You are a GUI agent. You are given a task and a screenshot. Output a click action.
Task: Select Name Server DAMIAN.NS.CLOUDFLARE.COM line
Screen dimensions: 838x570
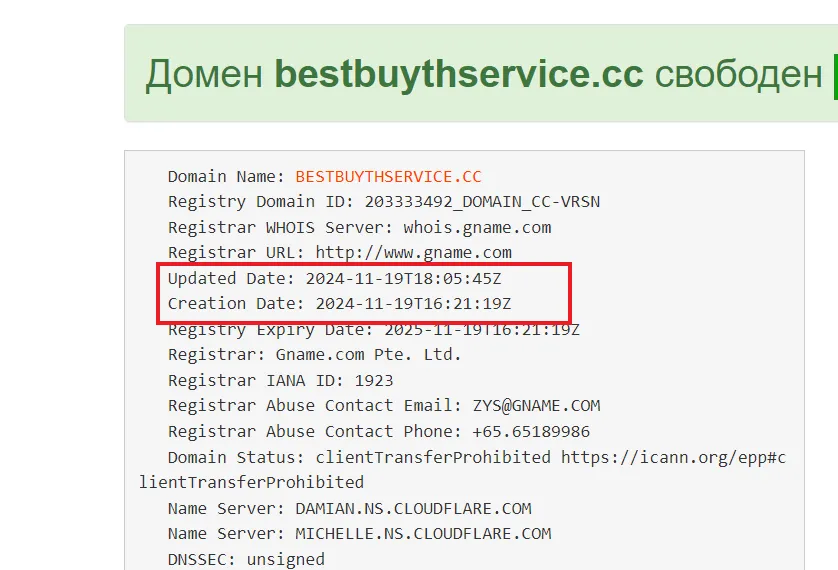[350, 509]
